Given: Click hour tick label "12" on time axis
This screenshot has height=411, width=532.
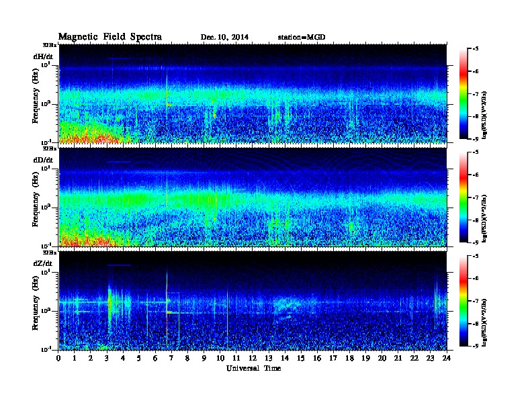Looking at the screenshot, I should [x=253, y=359].
